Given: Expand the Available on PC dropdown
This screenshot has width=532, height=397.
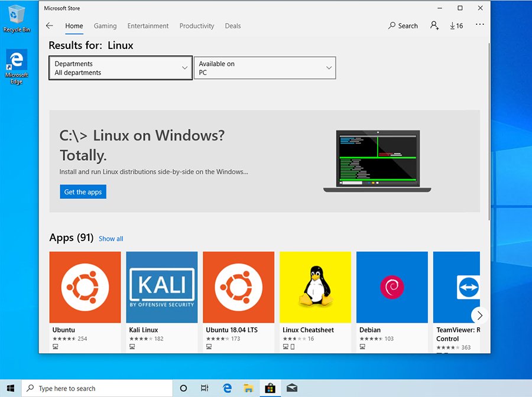Looking at the screenshot, I should coord(264,68).
